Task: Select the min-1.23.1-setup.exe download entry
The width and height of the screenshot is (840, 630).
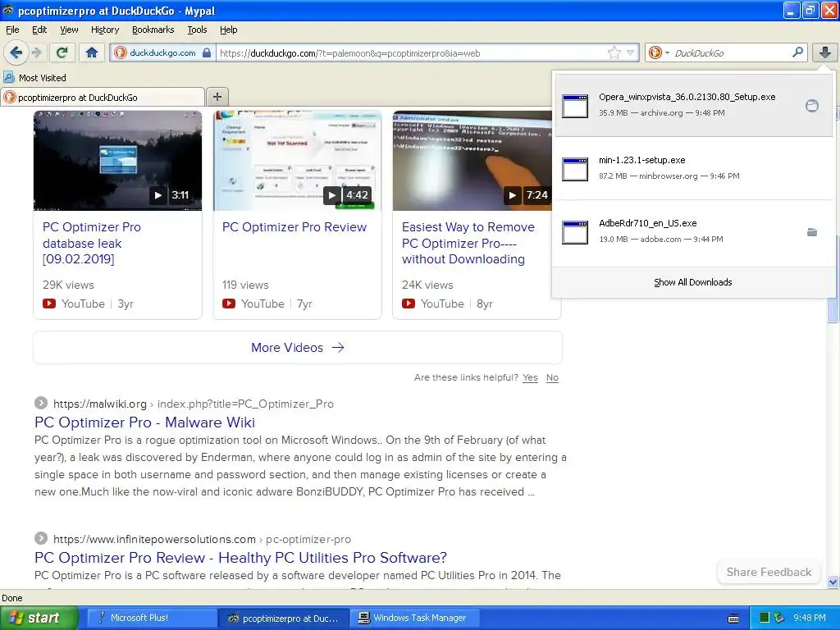Action: [x=692, y=168]
